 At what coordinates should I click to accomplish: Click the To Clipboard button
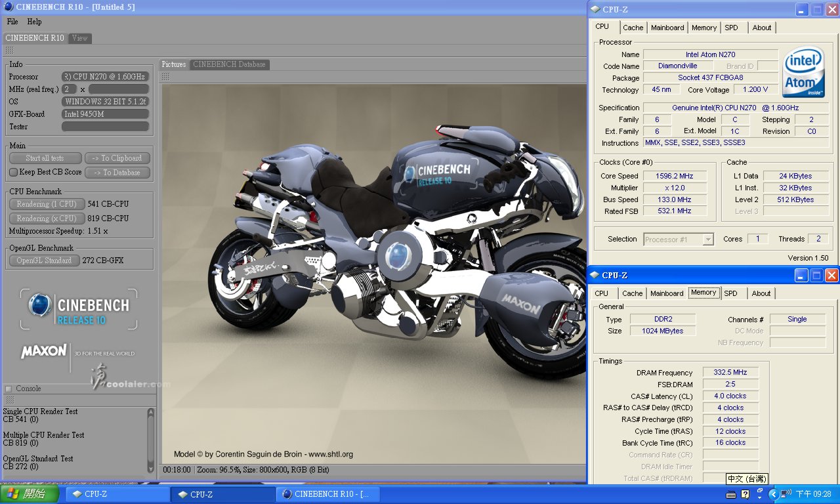coord(117,158)
